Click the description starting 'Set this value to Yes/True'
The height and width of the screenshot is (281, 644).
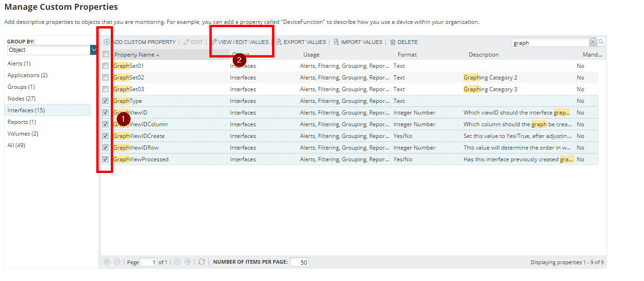point(517,136)
